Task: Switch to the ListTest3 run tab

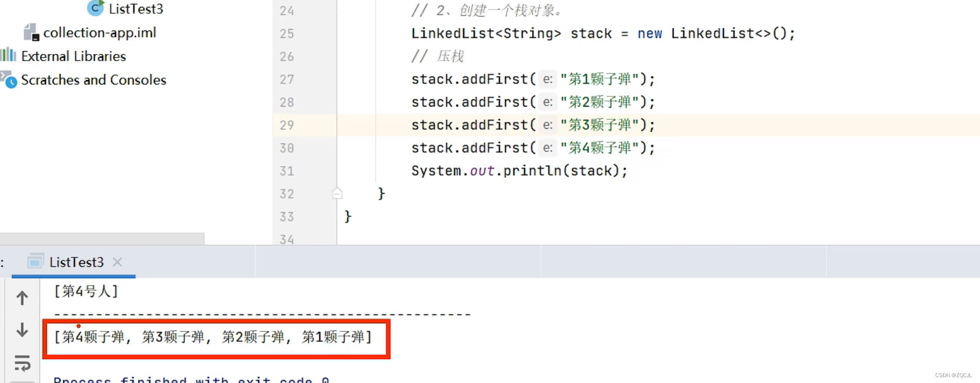Action: 76,262
